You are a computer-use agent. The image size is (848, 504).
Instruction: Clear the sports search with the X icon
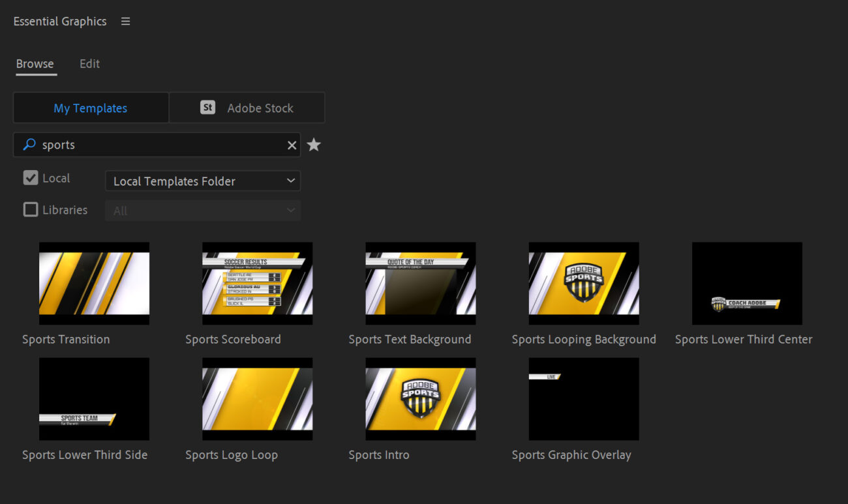[292, 145]
